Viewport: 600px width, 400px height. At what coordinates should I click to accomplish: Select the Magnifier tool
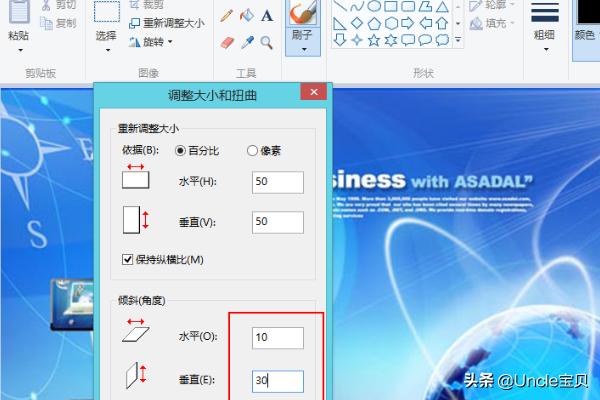pyautogui.click(x=267, y=42)
